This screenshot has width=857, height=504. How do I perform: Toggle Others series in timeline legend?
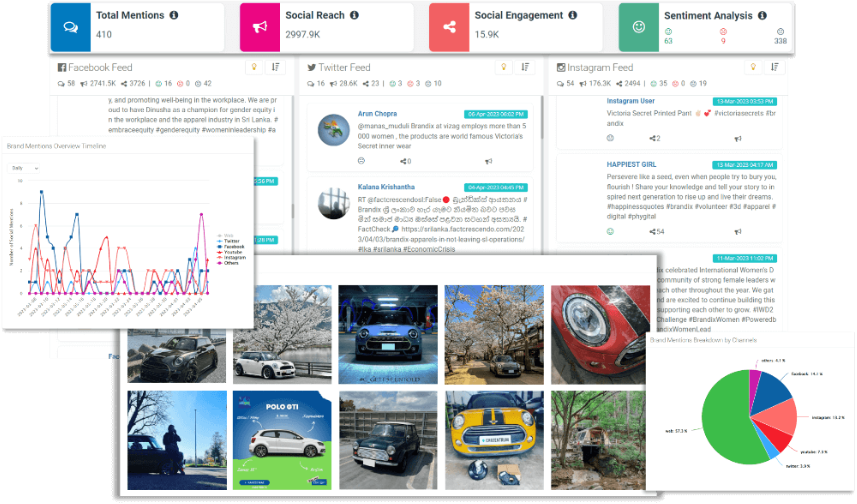click(231, 263)
